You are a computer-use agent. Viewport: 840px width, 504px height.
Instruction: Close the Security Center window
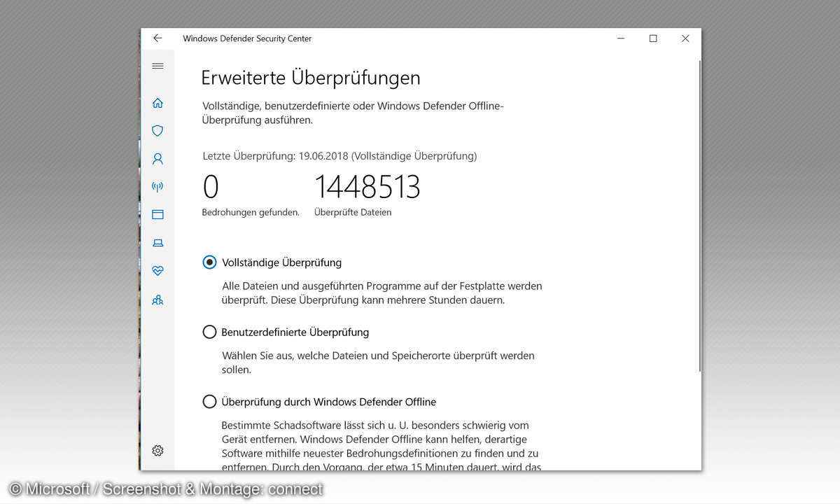685,38
